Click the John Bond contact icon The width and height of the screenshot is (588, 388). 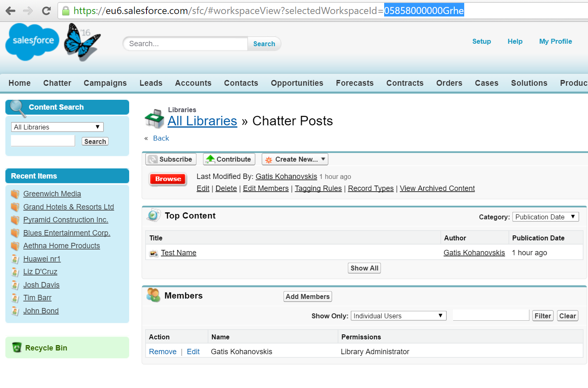coord(15,311)
